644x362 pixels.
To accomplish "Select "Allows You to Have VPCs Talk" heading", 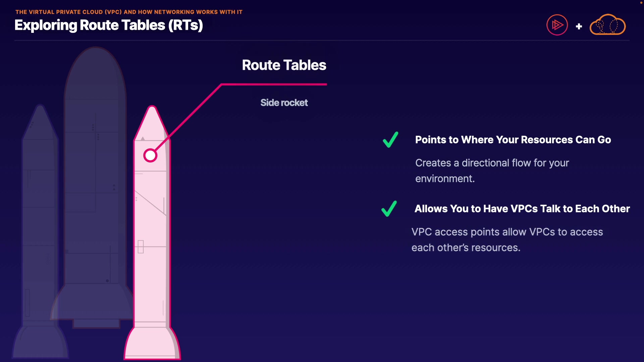I will click(x=522, y=209).
